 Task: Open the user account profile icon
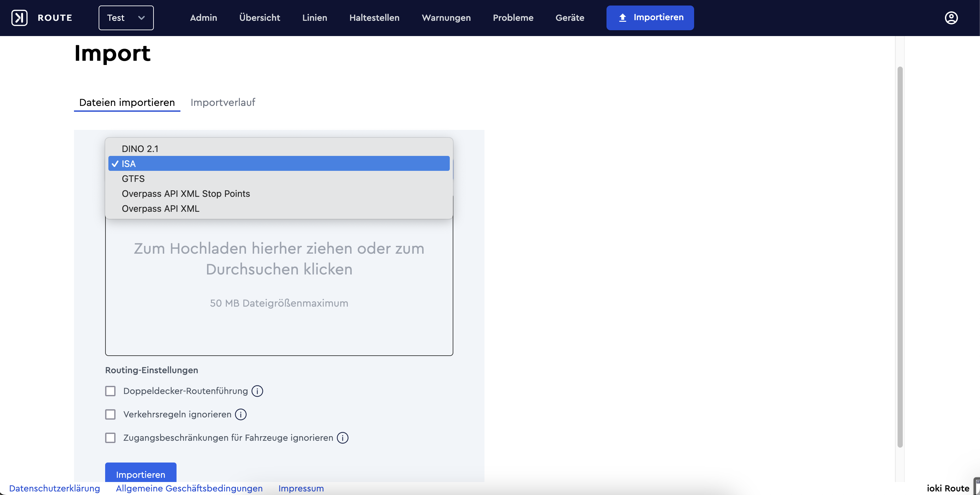tap(951, 18)
